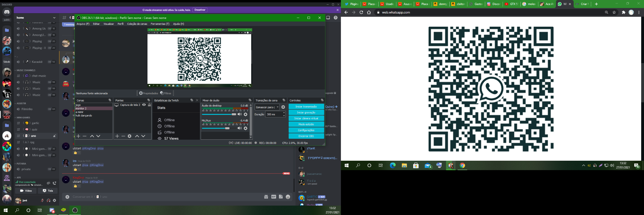Toggle Discord microphone mute

pyautogui.click(x=42, y=200)
